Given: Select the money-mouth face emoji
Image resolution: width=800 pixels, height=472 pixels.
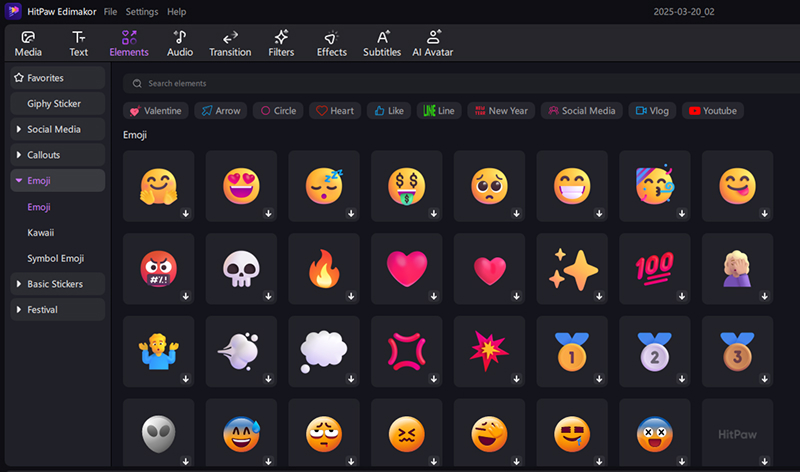Looking at the screenshot, I should point(407,186).
